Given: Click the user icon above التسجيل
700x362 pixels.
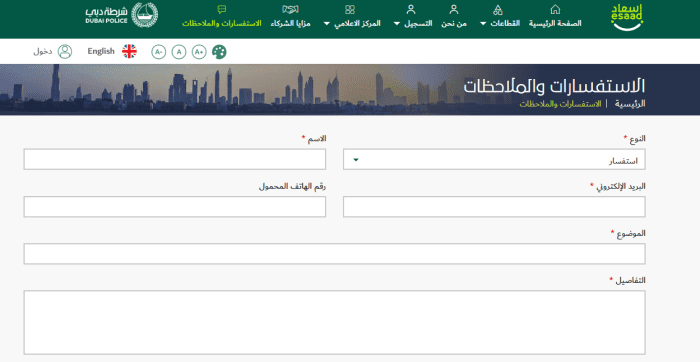Looking at the screenshot, I should [411, 9].
